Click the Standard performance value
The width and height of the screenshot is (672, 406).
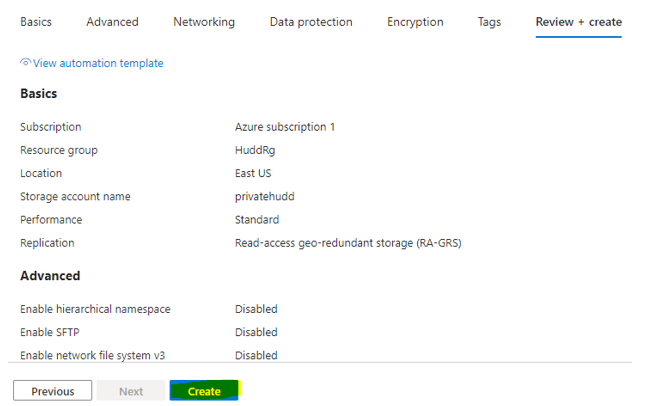point(257,219)
